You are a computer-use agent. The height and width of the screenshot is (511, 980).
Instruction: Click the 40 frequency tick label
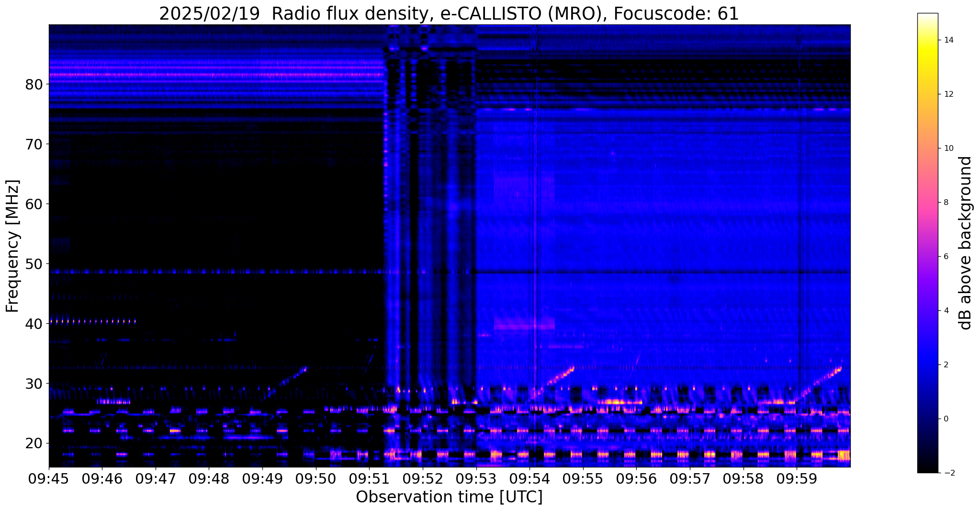pos(34,324)
